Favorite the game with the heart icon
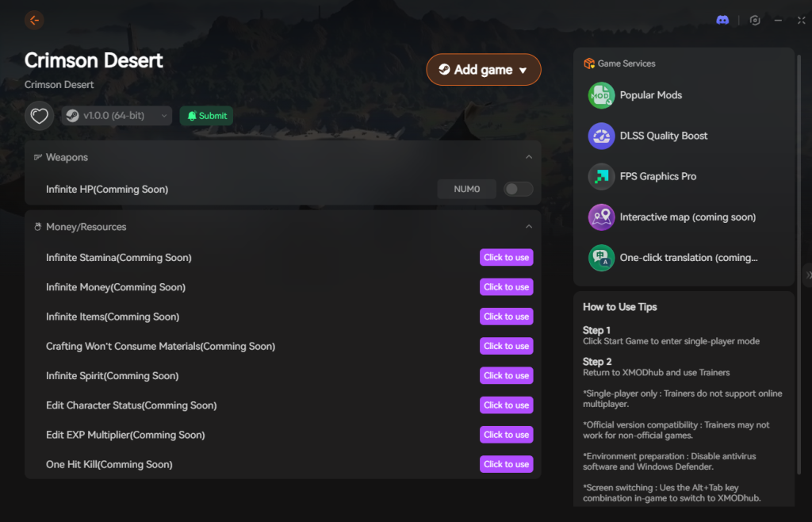Viewport: 812px width, 522px height. coord(39,116)
